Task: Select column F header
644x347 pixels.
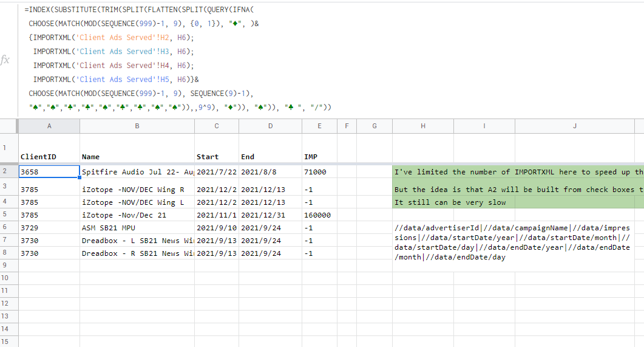Action: (x=347, y=126)
